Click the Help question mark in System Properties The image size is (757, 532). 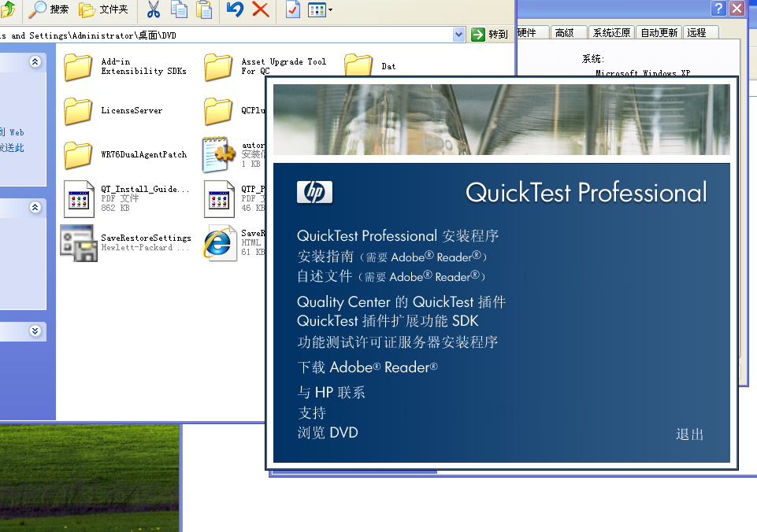click(718, 8)
